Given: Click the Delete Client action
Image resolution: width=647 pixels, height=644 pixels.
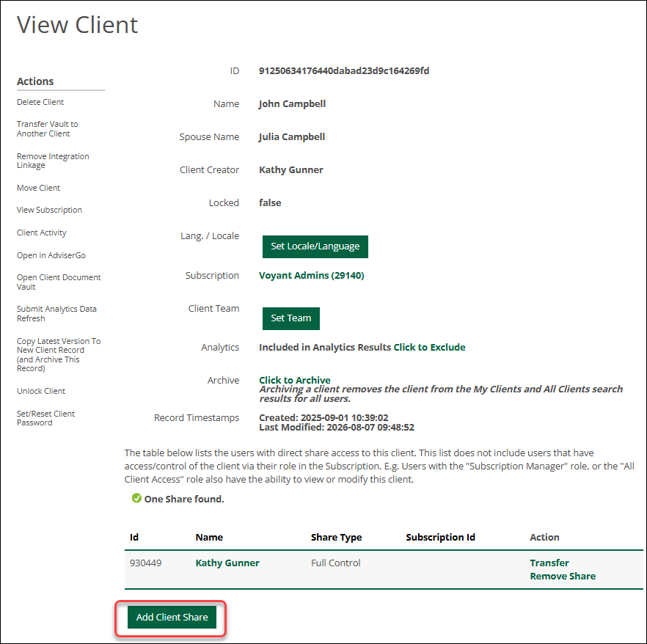Looking at the screenshot, I should point(40,102).
